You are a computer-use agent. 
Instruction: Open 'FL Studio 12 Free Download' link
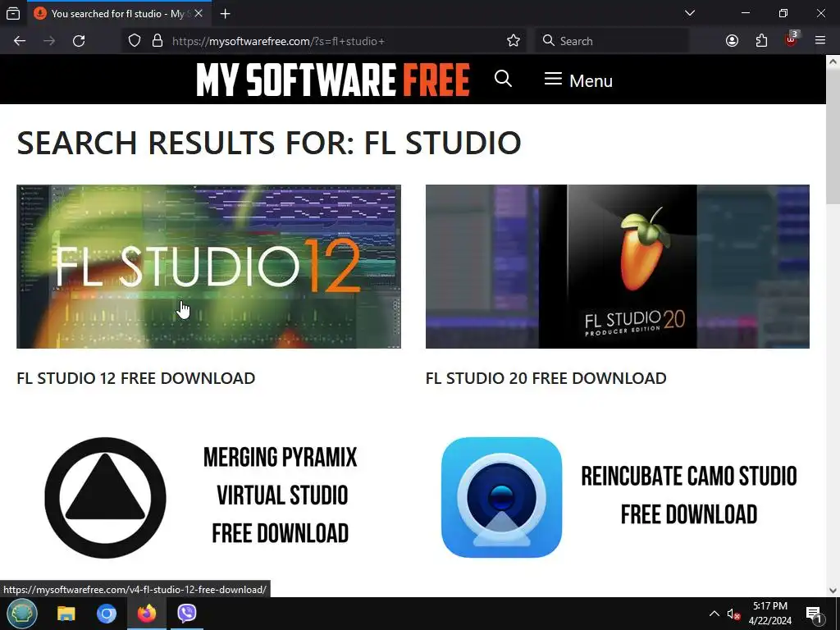coord(136,378)
